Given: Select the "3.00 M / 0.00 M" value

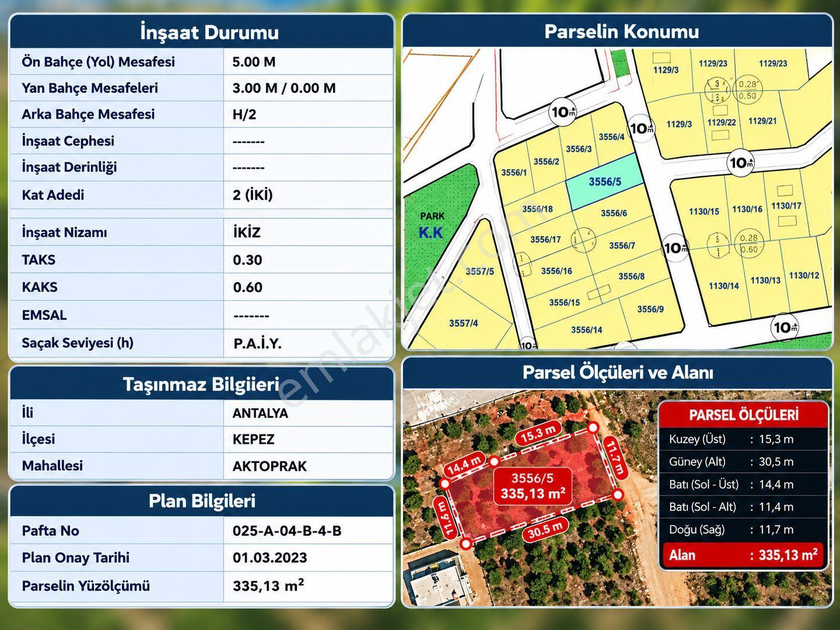Looking at the screenshot, I should (284, 88).
